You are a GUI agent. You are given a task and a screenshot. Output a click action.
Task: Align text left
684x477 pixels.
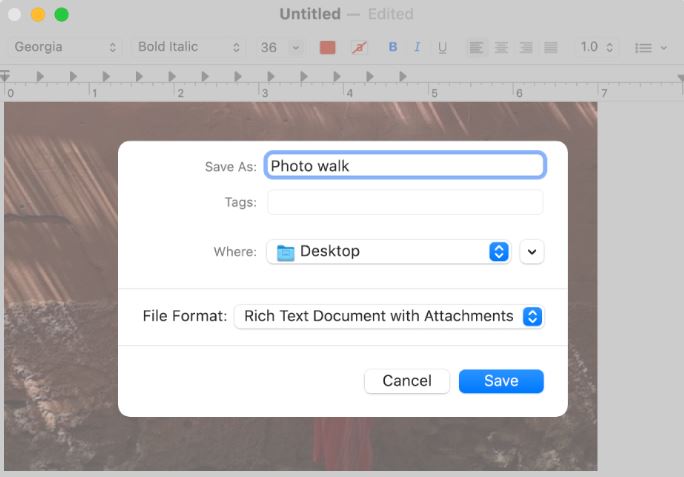tap(476, 47)
